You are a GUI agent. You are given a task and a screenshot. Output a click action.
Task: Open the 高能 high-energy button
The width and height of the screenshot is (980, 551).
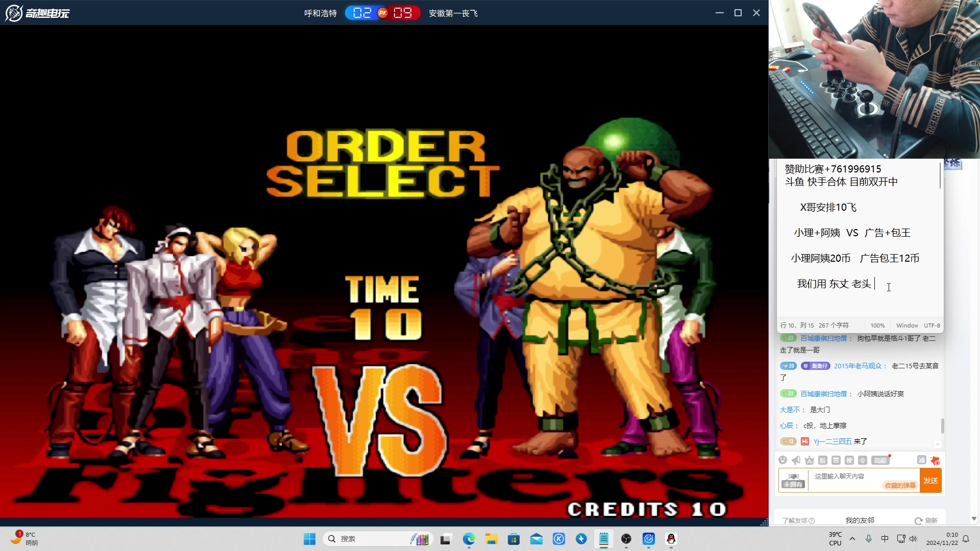coord(880,460)
